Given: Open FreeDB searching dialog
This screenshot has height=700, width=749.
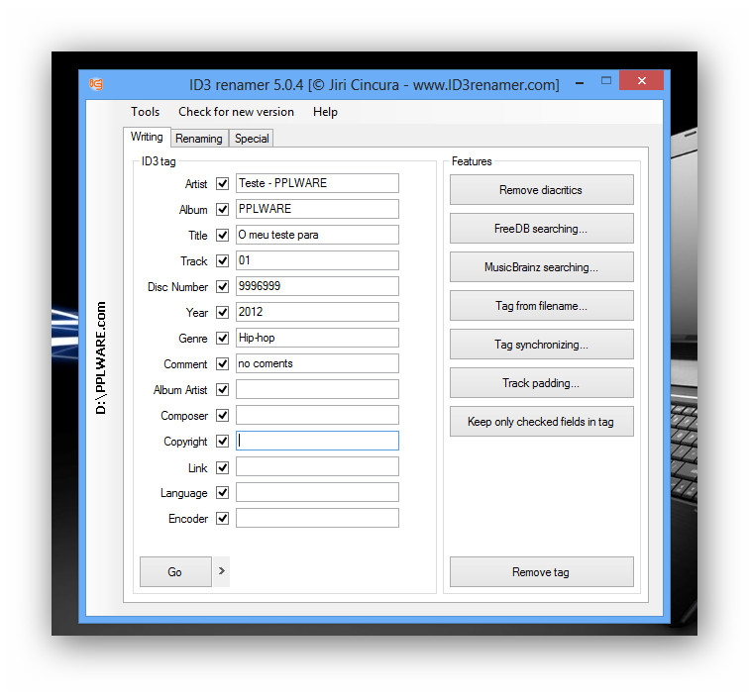Looking at the screenshot, I should pos(542,229).
